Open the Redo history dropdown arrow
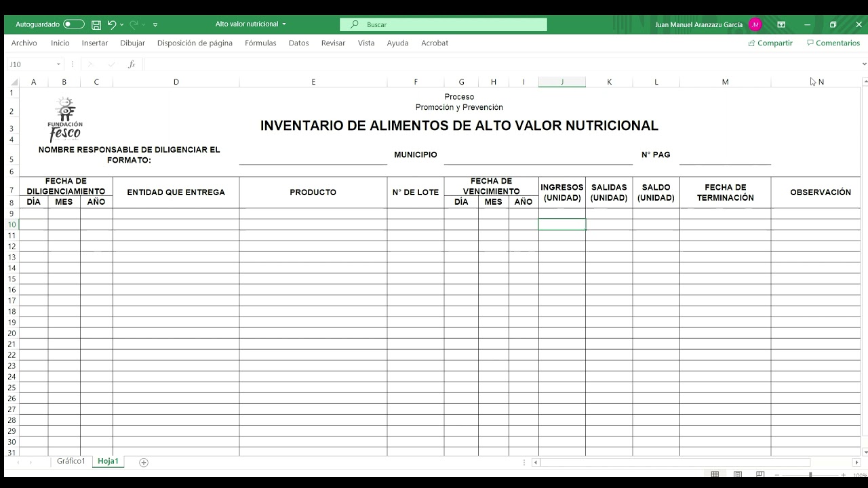The image size is (868, 488). (143, 24)
